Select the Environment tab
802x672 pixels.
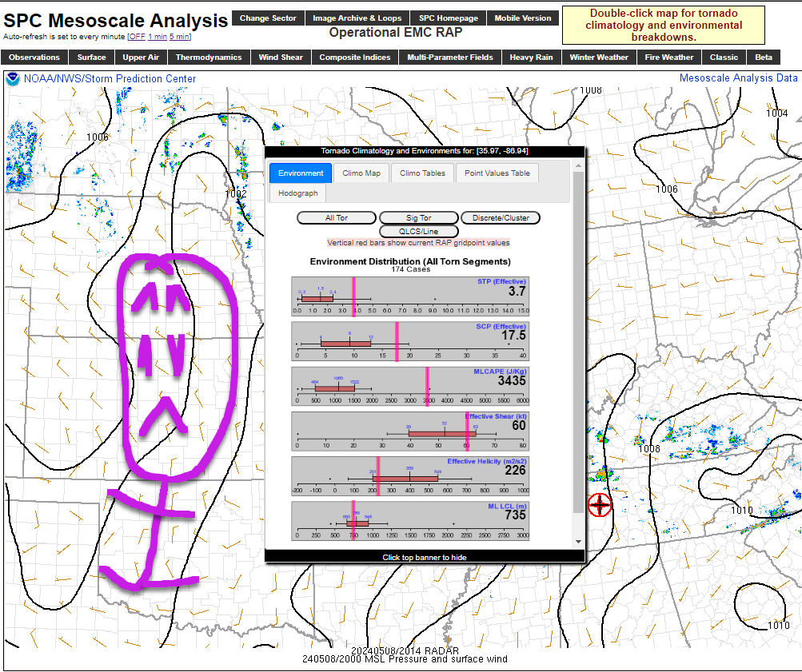pyautogui.click(x=301, y=173)
